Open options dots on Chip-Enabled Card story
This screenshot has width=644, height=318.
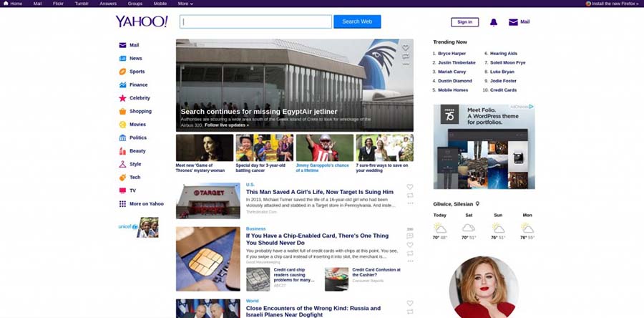point(410,261)
